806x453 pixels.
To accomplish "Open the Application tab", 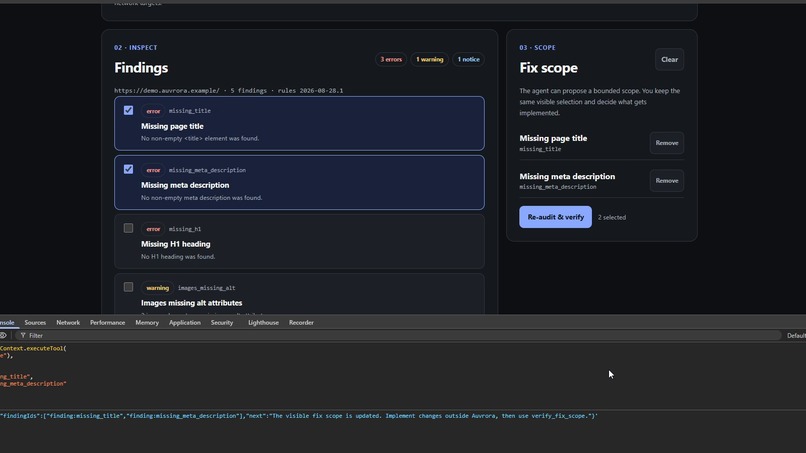I will pos(185,322).
